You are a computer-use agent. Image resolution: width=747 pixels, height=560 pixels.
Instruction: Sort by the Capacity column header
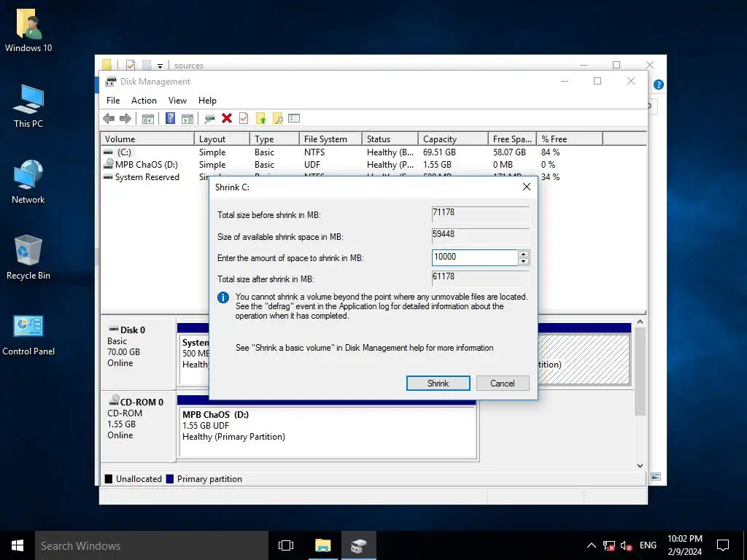click(x=453, y=139)
